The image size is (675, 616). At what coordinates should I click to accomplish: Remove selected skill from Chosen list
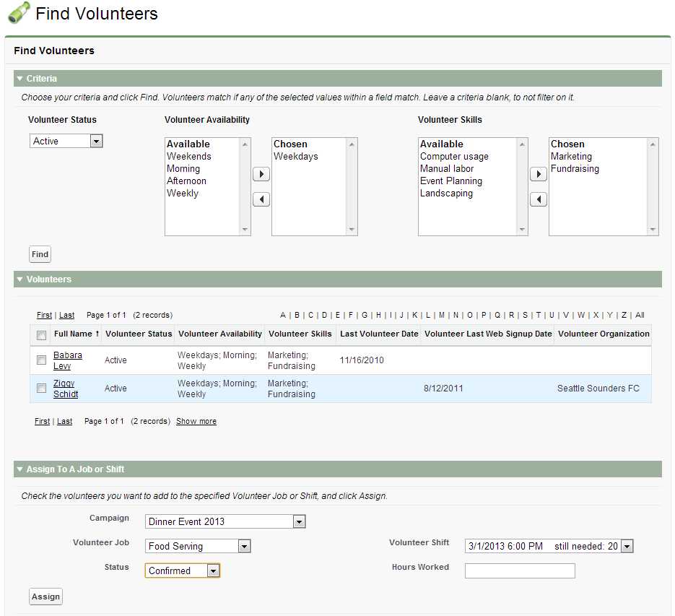pyautogui.click(x=539, y=199)
